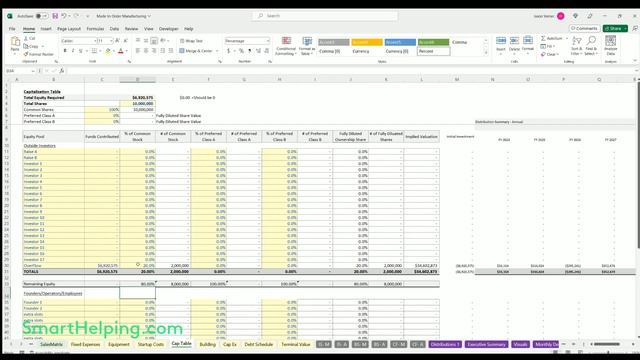Viewport: 640px width, 360px height.
Task: Apply Percent Style with % icon
Action: [241, 51]
